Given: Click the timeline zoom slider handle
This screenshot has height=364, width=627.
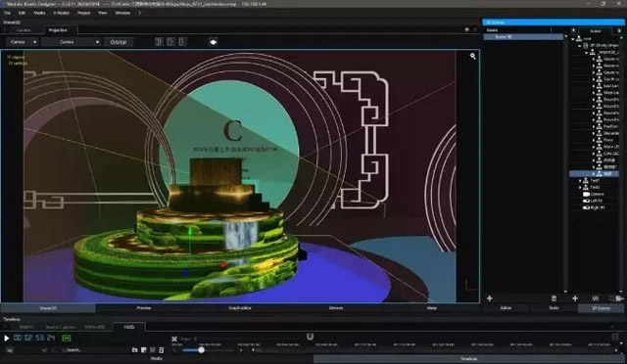Looking at the screenshot, I should tap(201, 350).
